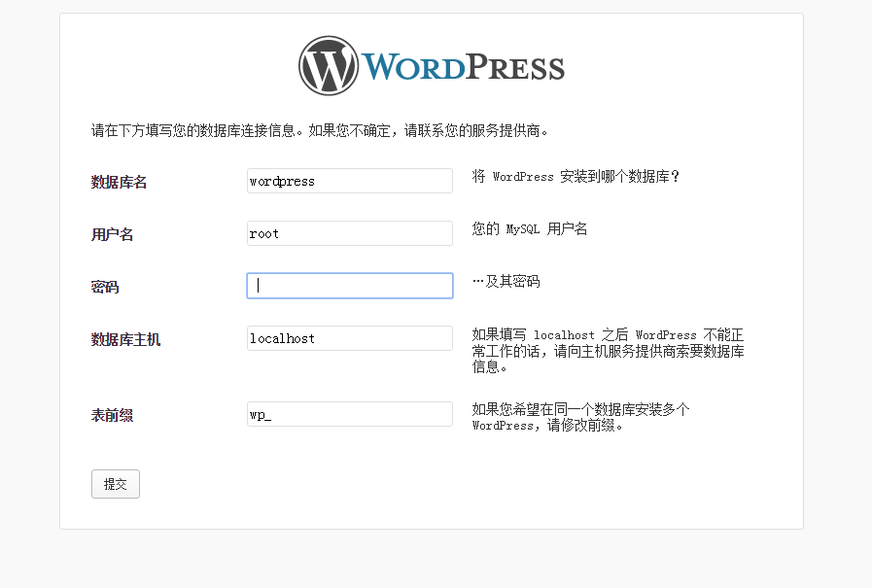Click the 数据库名 label
The height and width of the screenshot is (588, 872).
119,182
